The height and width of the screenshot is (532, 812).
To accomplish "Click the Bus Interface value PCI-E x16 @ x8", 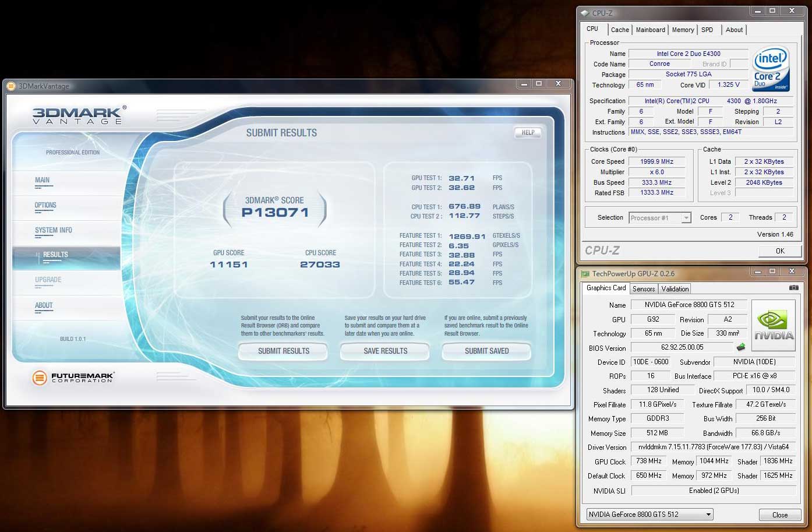I will pos(754,376).
